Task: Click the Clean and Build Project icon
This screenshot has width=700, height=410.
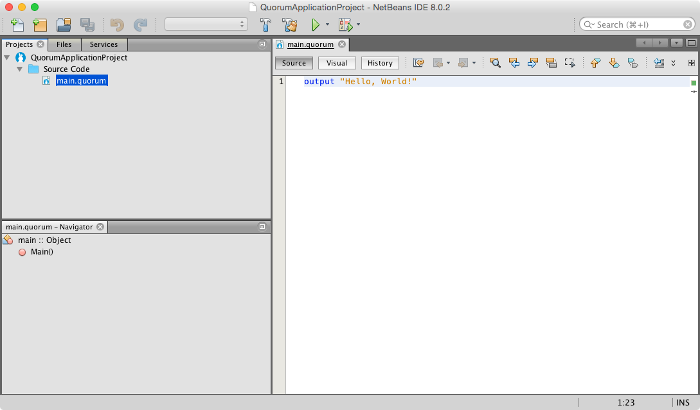Action: tap(289, 25)
